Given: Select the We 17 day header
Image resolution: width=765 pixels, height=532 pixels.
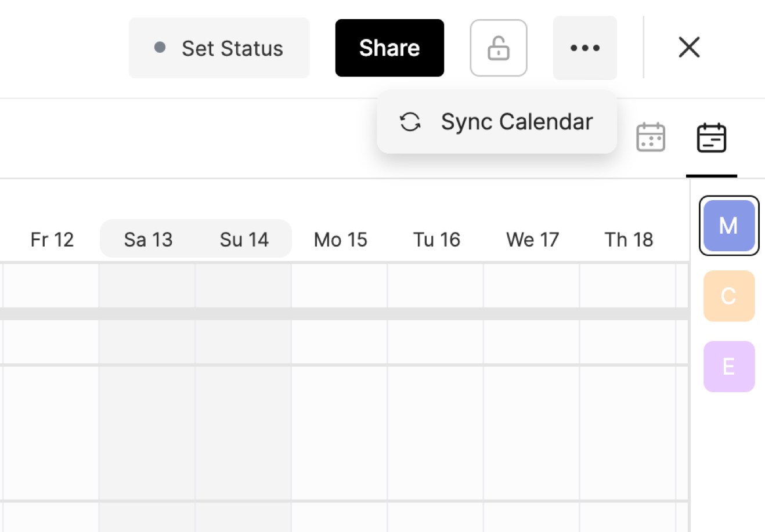Looking at the screenshot, I should point(532,240).
